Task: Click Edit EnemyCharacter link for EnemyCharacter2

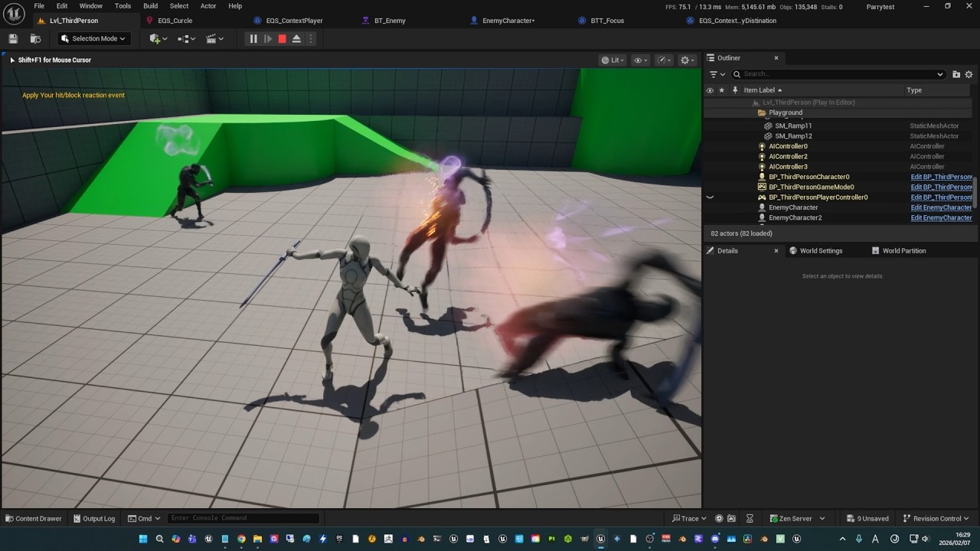Action: coord(941,218)
